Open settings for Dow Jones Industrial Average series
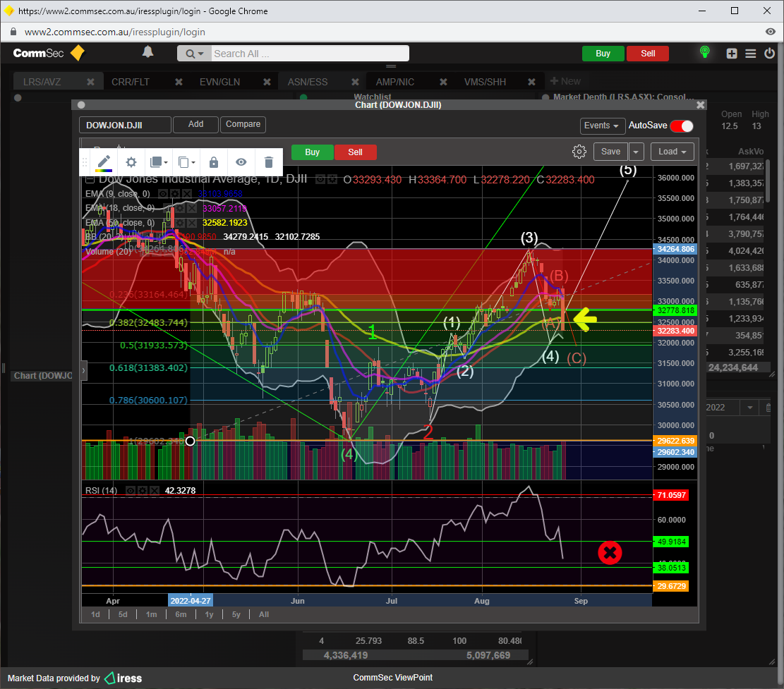 pos(332,179)
